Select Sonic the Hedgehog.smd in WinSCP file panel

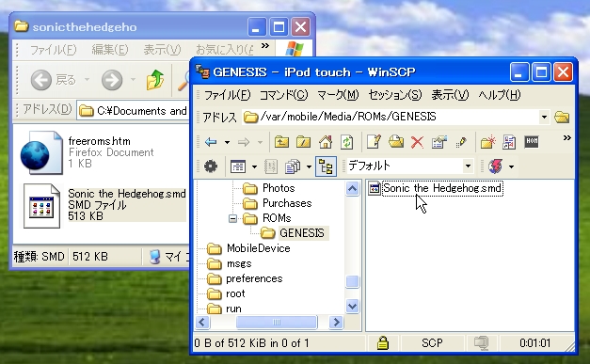[441, 188]
